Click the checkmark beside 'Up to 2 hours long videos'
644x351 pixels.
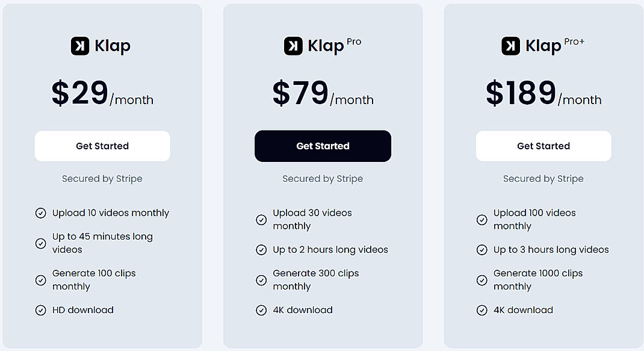click(261, 249)
